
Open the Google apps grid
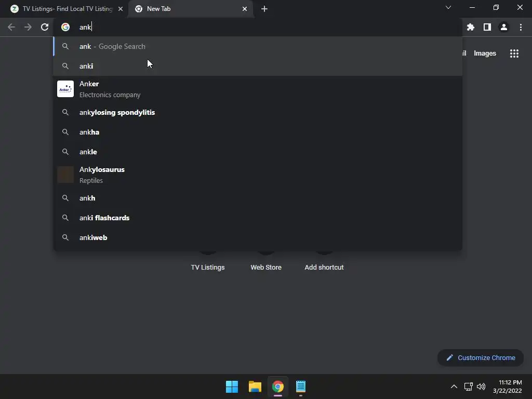coord(514,54)
